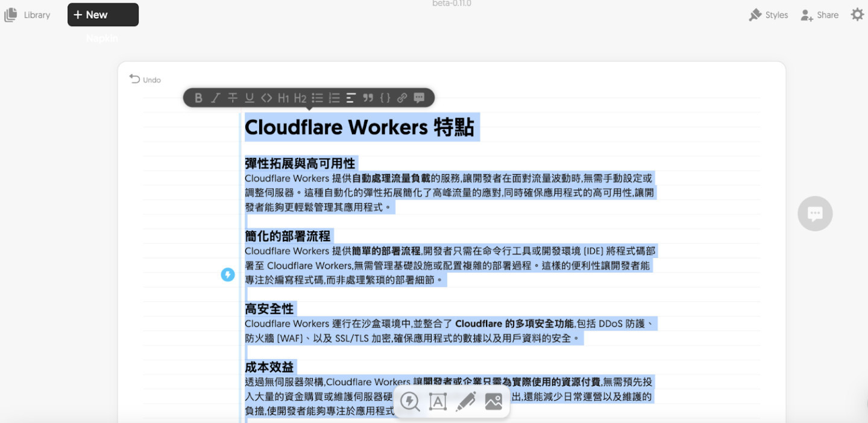Click the heading "高安全性"
This screenshot has height=423, width=868.
click(269, 309)
